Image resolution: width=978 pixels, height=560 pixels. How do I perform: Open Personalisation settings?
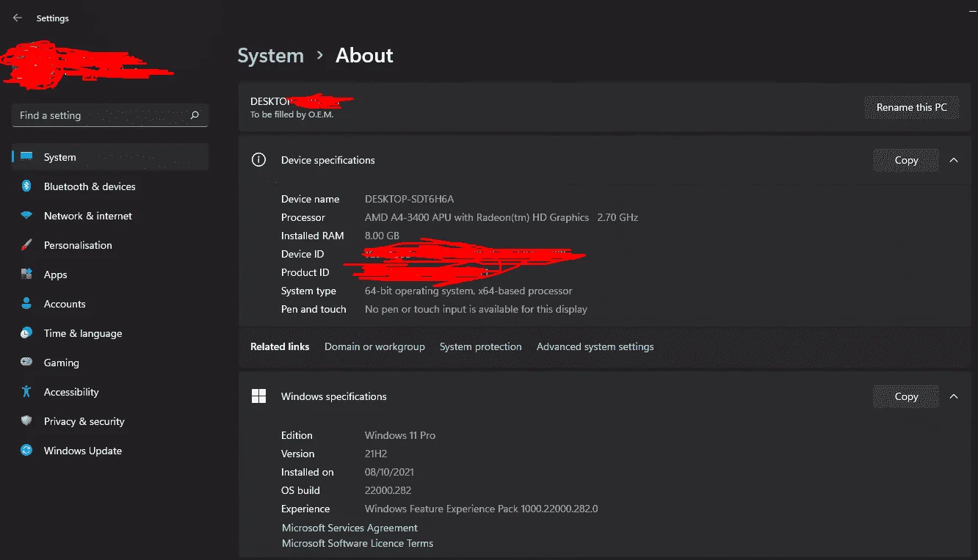(x=110, y=245)
